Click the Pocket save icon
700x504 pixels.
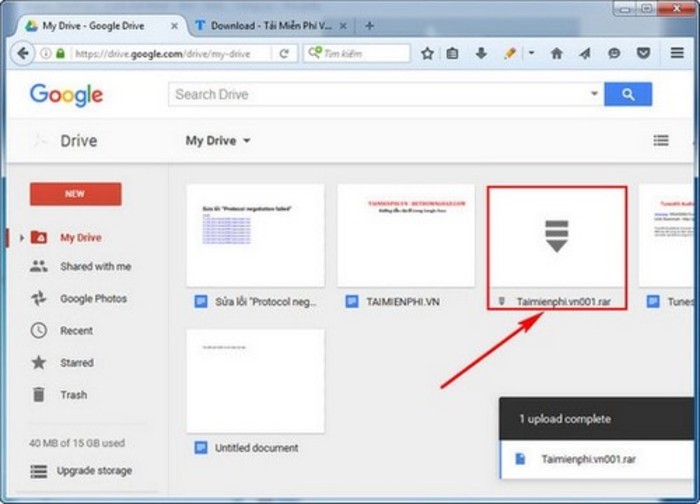(x=643, y=54)
